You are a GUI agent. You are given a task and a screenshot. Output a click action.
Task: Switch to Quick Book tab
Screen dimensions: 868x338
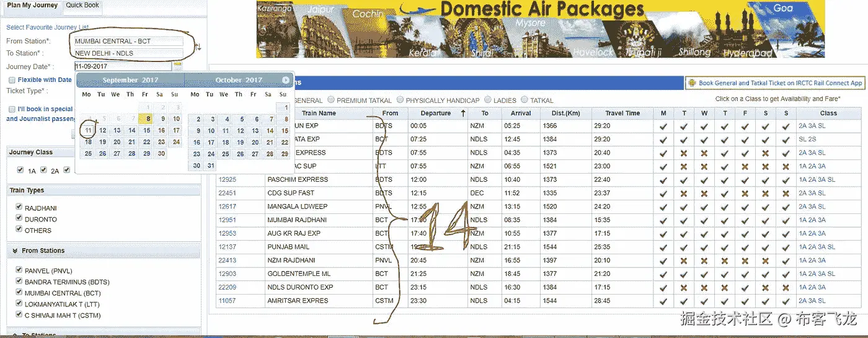(x=82, y=5)
